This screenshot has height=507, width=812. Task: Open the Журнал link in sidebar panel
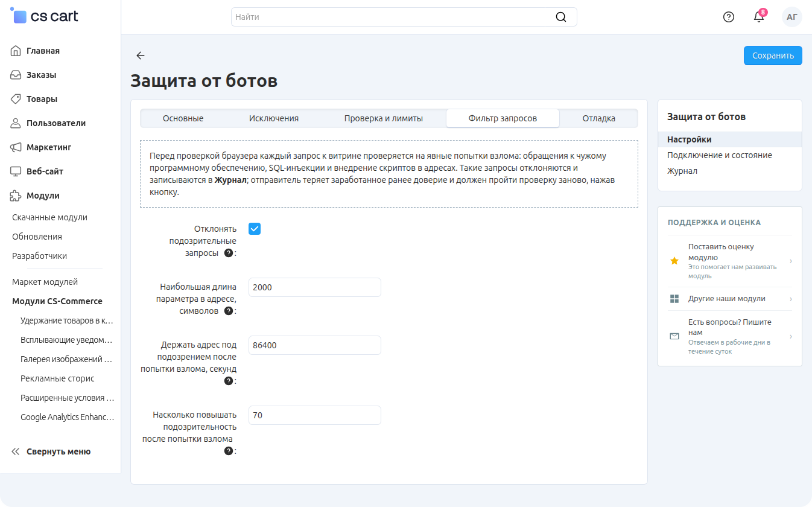click(682, 171)
